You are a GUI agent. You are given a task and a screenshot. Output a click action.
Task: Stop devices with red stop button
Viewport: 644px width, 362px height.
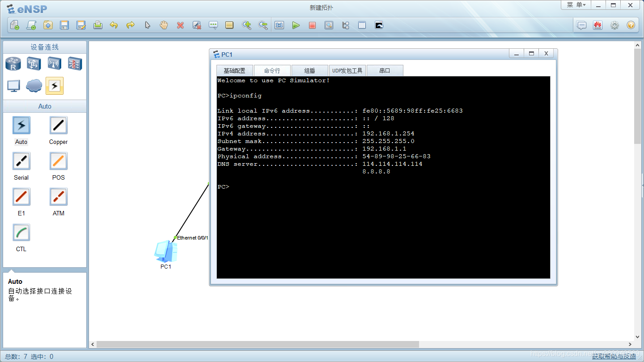pos(312,25)
